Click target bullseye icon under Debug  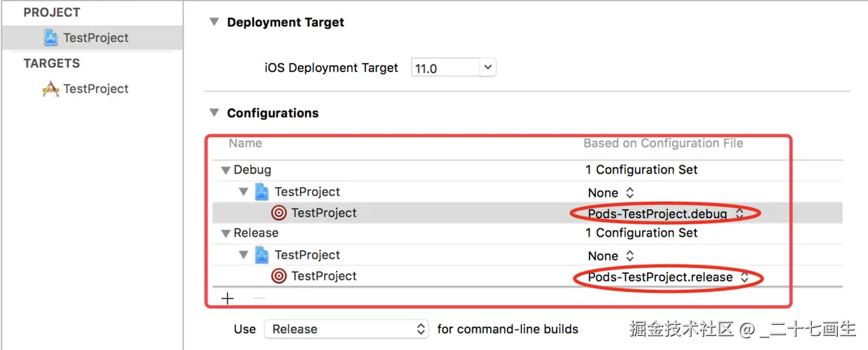(x=279, y=213)
